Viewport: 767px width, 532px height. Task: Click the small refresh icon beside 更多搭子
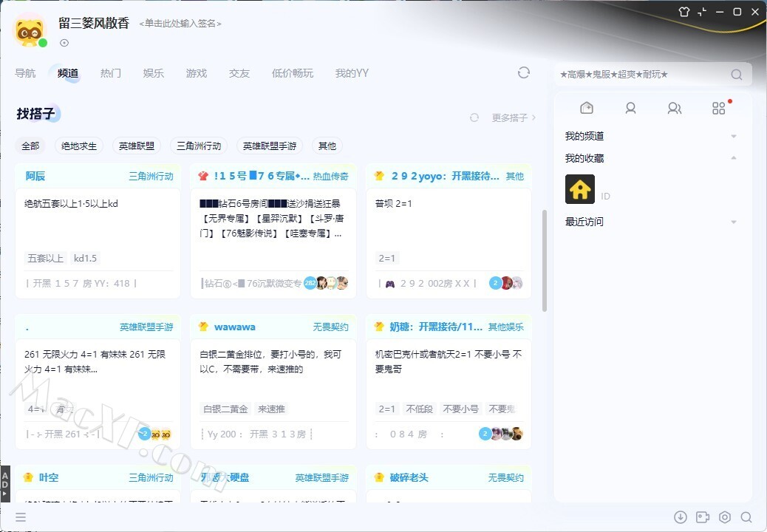(x=474, y=117)
